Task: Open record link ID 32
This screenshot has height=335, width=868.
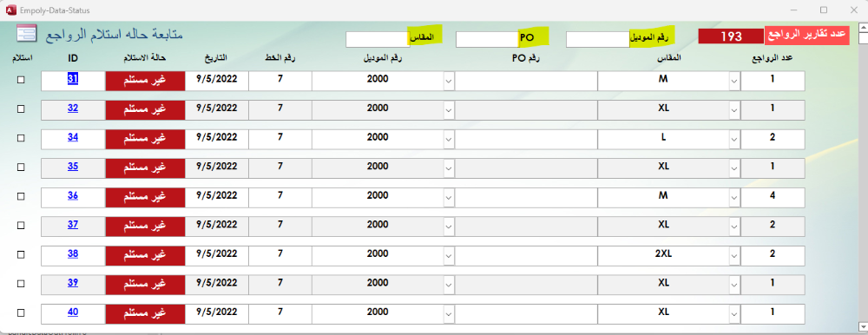Action: [73, 108]
